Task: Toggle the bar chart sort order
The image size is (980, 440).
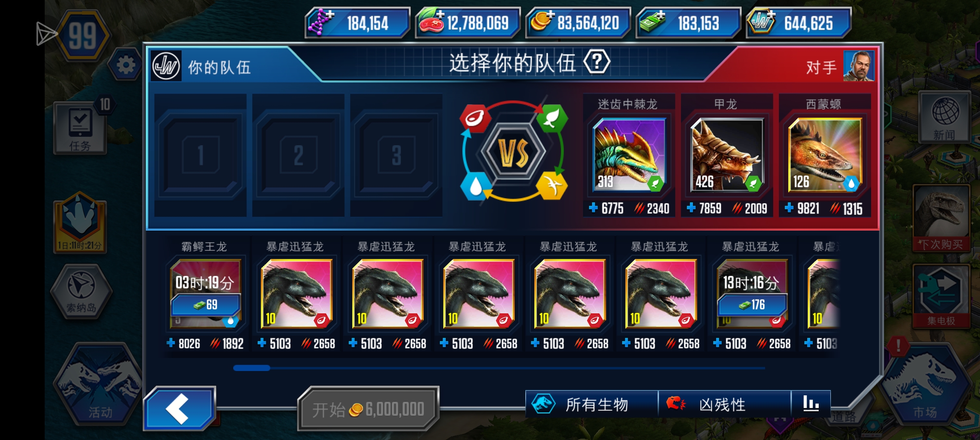Action: point(811,404)
